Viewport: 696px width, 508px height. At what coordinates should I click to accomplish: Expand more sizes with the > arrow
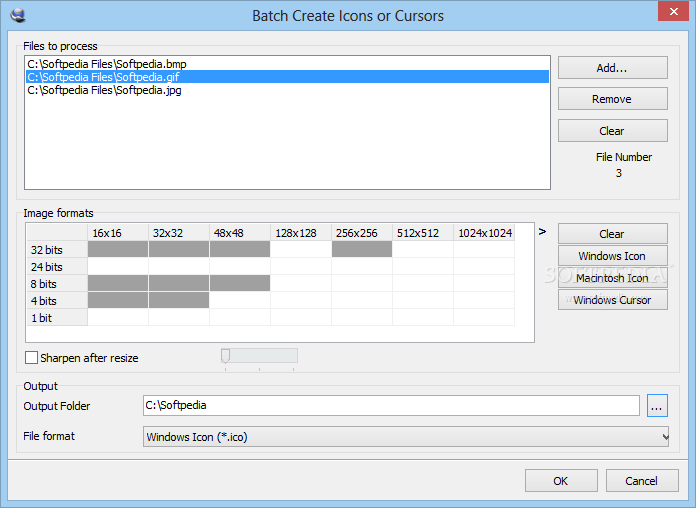click(x=542, y=231)
